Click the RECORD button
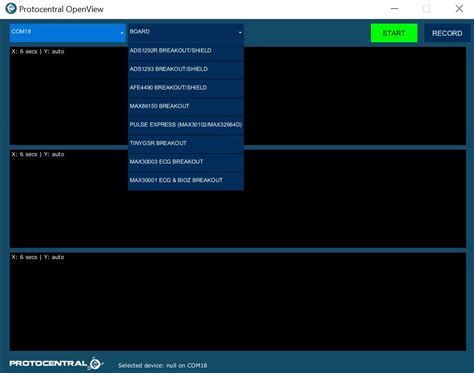 [447, 33]
